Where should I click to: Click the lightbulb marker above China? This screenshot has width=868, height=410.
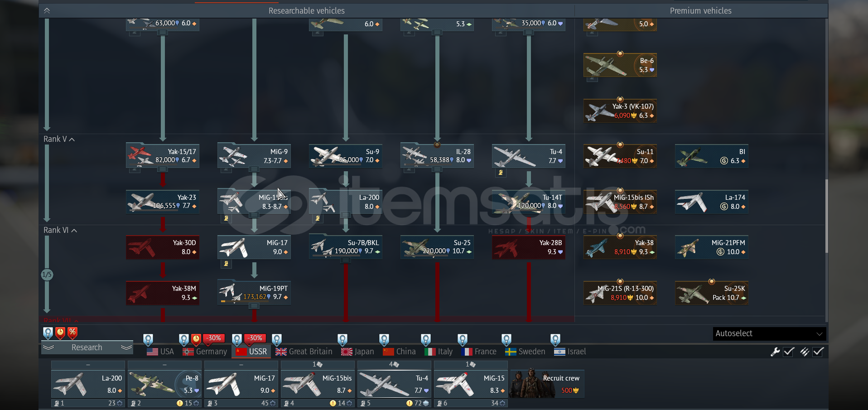pyautogui.click(x=384, y=339)
